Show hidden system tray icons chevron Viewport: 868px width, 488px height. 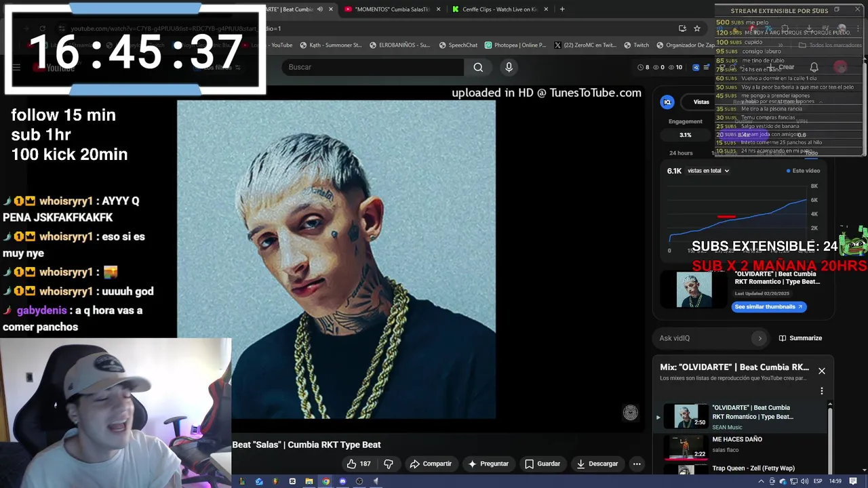761,481
